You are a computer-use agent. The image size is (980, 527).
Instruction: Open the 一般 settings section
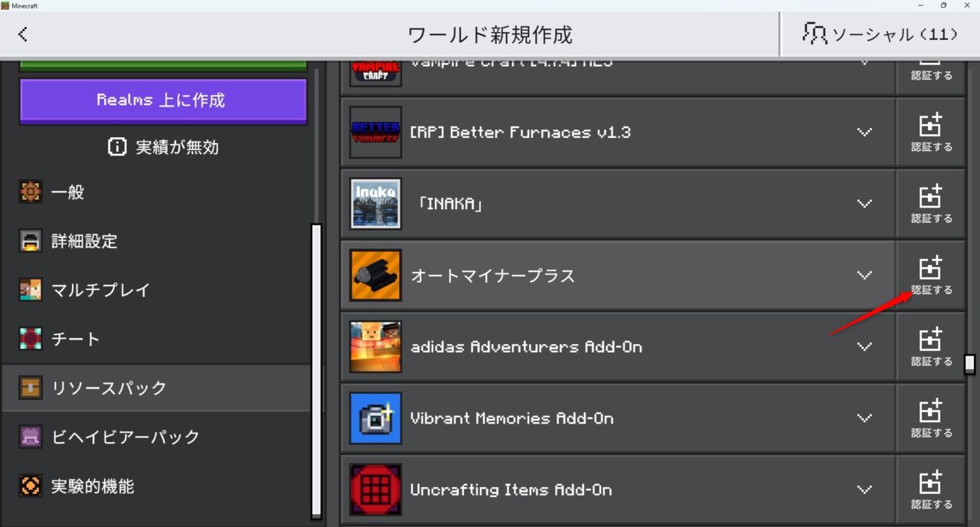(x=156, y=192)
